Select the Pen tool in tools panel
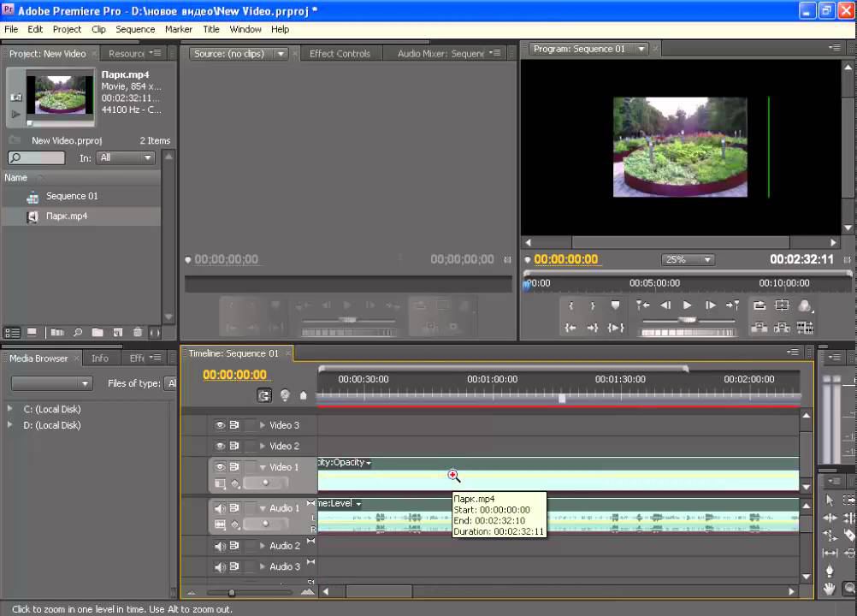The image size is (857, 616). (x=830, y=572)
